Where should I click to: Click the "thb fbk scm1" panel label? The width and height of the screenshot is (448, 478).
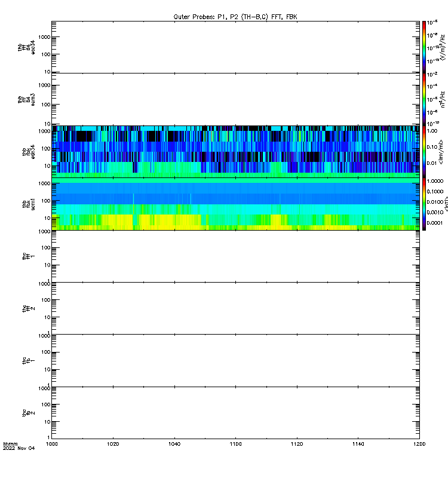(29, 204)
